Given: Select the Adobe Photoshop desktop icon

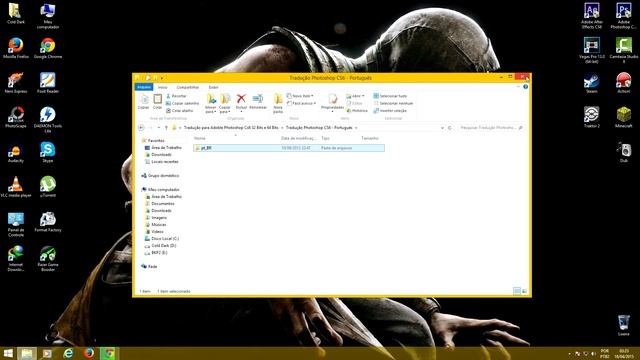Looking at the screenshot, I should point(624,16).
